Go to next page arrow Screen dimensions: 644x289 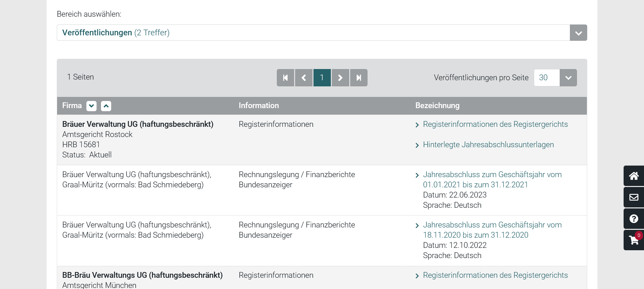coord(340,78)
